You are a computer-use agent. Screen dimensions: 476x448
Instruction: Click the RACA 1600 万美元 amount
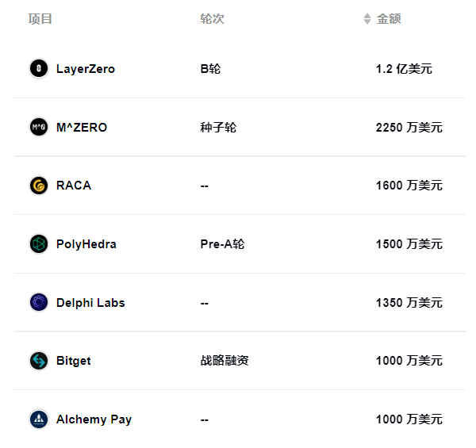(x=409, y=186)
